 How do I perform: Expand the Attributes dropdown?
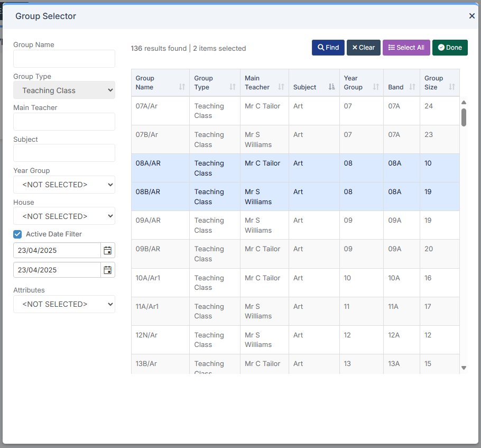click(64, 304)
